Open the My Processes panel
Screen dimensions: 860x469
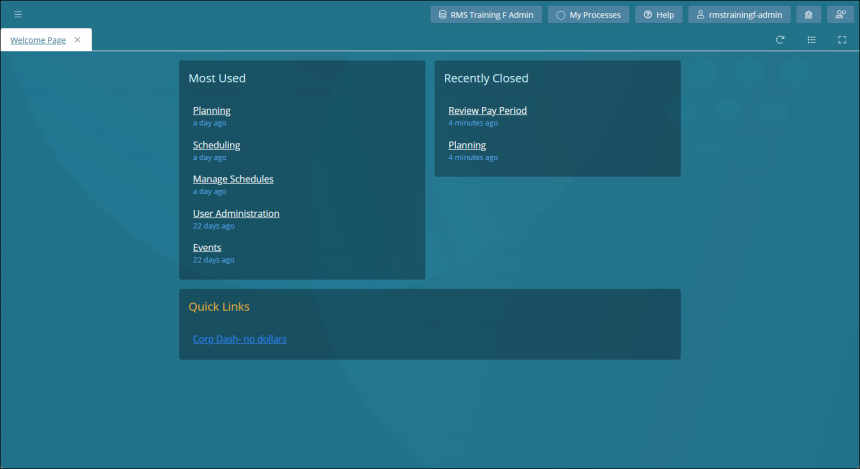(588, 15)
